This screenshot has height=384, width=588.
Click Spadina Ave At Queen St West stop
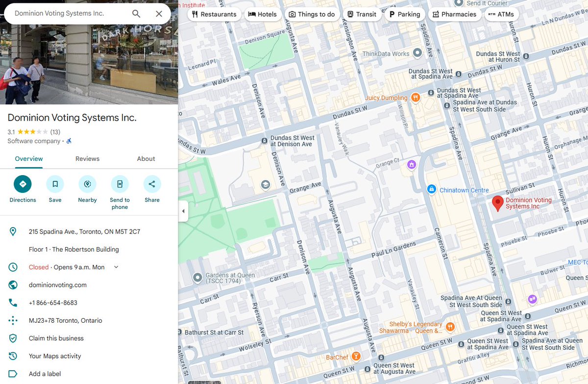coord(508,301)
